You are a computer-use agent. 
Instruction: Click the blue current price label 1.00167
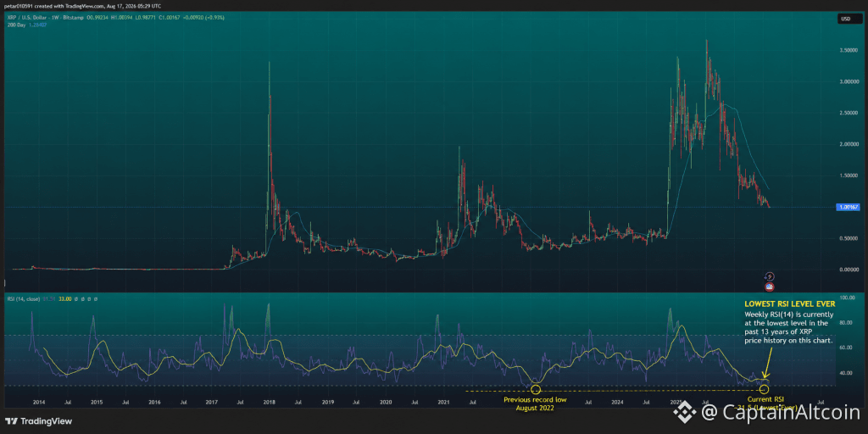[x=849, y=207]
